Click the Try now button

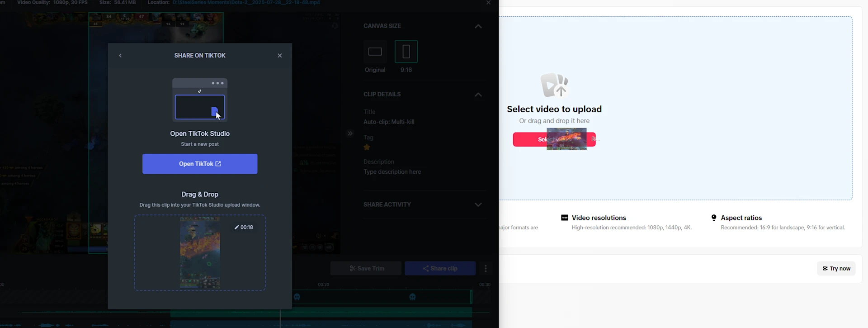(x=836, y=268)
